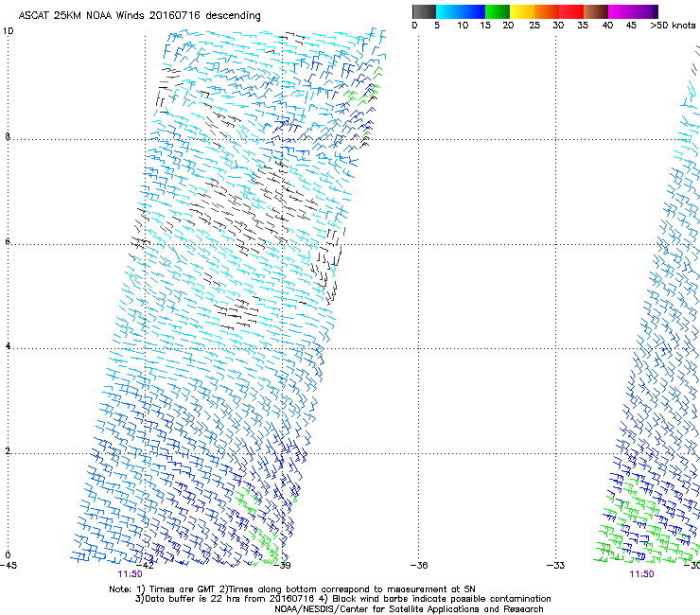Click longitude axis label '-42'
Screen dimensions: 700x615
point(145,566)
